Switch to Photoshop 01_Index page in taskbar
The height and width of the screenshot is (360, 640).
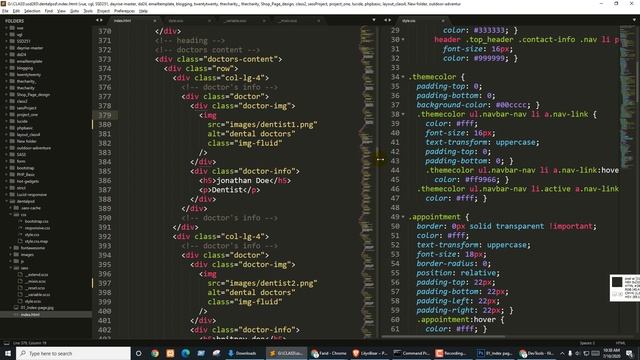pyautogui.click(x=495, y=353)
